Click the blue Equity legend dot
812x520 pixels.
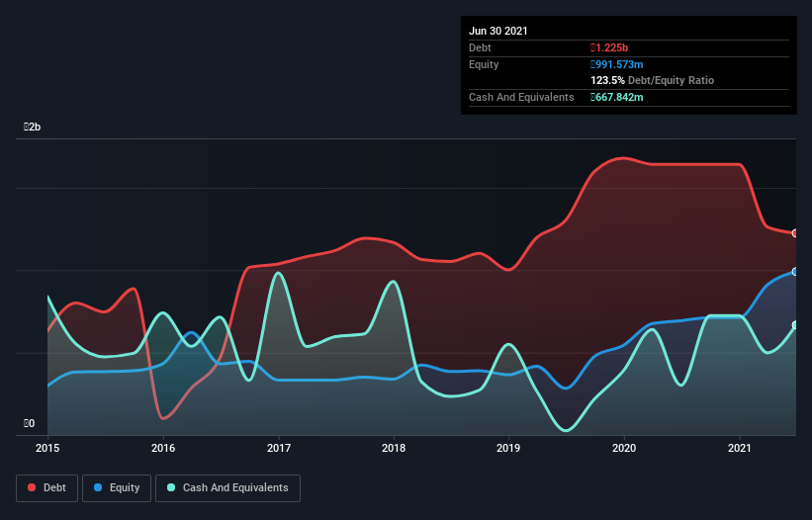98,488
